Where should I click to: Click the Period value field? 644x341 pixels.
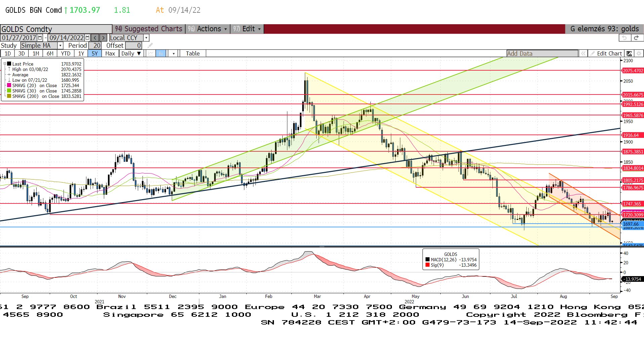[x=95, y=45]
